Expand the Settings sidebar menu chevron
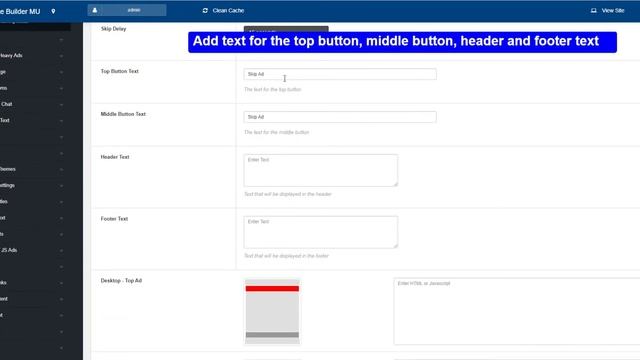Screen dimensions: 640x360 (x=61, y=186)
